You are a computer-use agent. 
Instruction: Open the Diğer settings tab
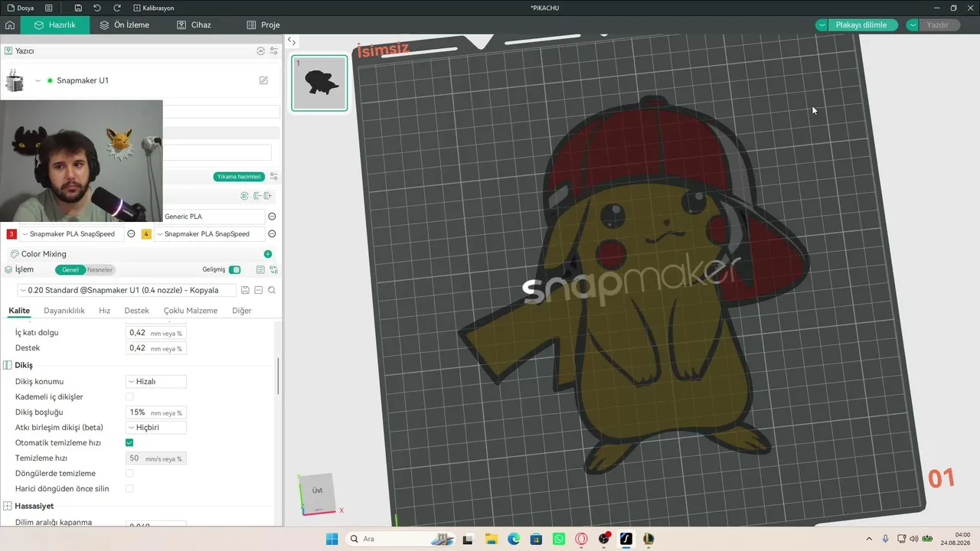pyautogui.click(x=242, y=311)
